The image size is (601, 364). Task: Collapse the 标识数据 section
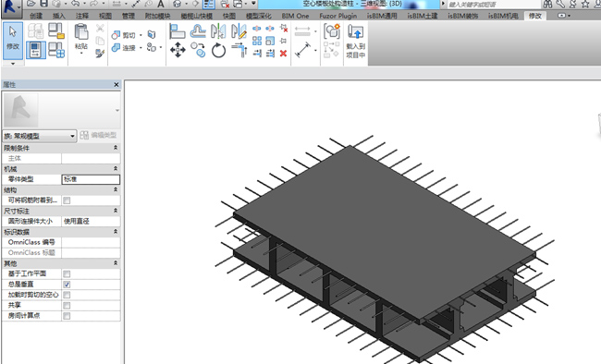pos(116,232)
